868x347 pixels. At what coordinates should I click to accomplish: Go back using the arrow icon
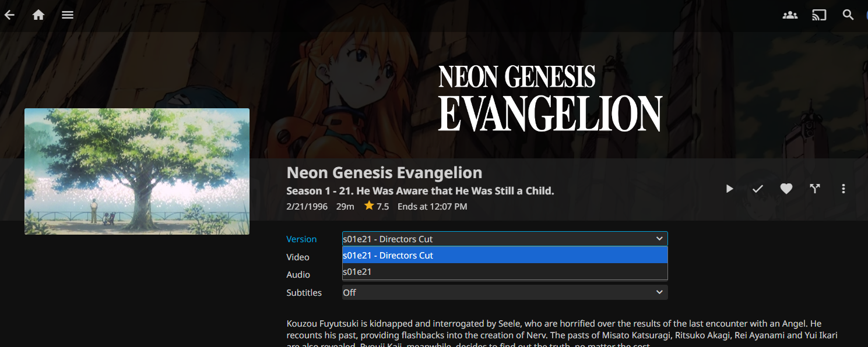point(9,15)
